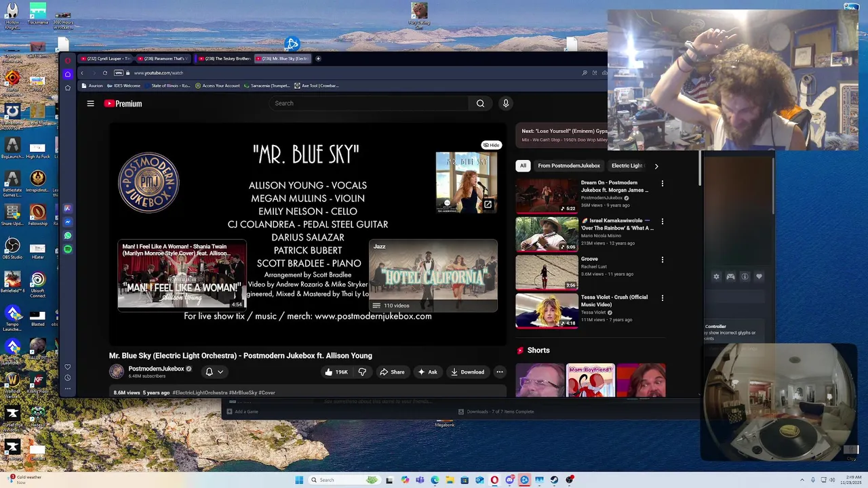Open Opera sidebar history clock icon

coord(68,378)
